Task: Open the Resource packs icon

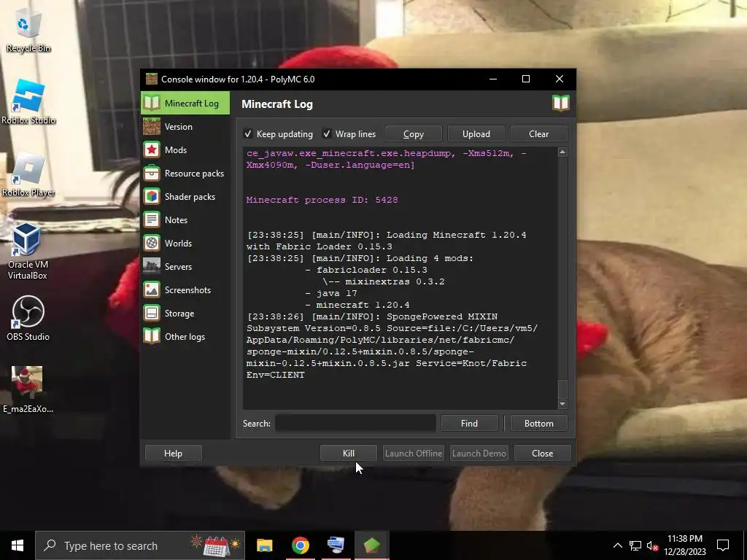Action: [152, 173]
